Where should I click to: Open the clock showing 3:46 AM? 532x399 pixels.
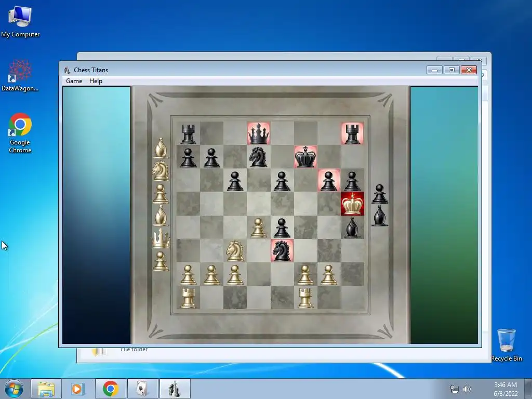[x=506, y=389]
